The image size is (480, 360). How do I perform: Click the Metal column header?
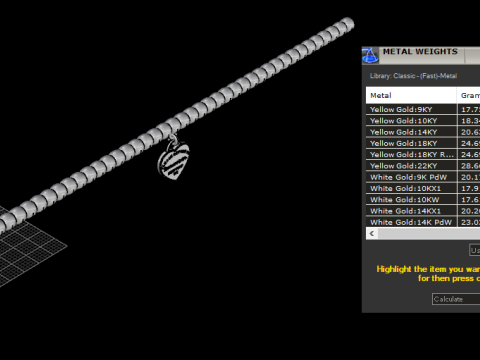[x=411, y=95]
